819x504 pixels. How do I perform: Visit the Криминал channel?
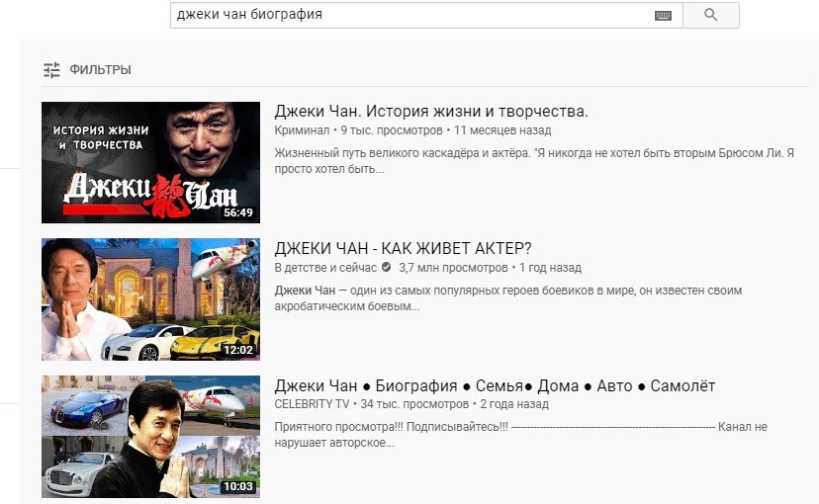click(302, 130)
